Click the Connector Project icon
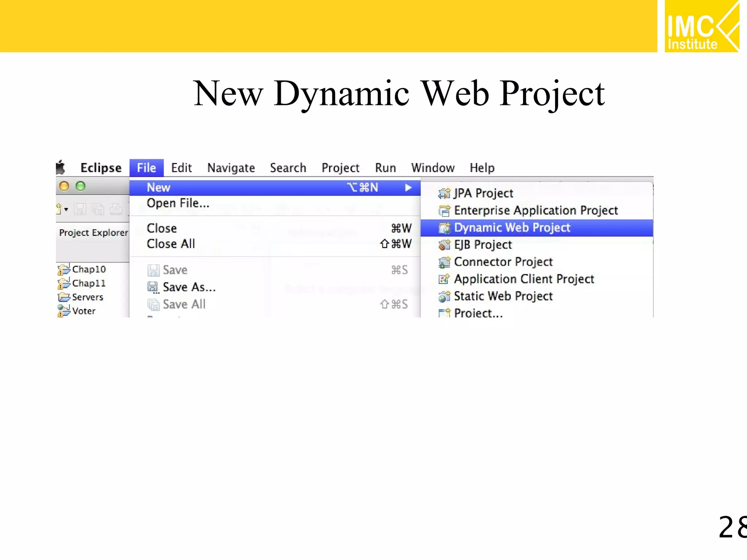Screen dimensions: 747x560 444,262
